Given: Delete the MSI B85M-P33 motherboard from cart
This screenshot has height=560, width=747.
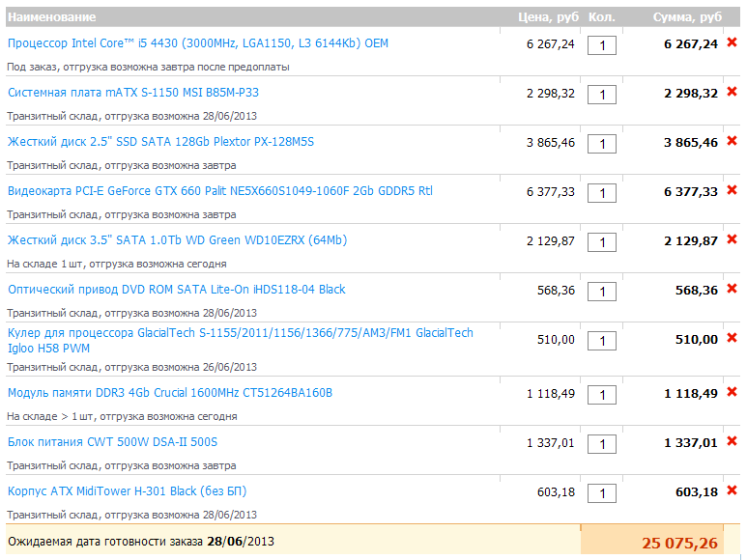Looking at the screenshot, I should pyautogui.click(x=732, y=93).
